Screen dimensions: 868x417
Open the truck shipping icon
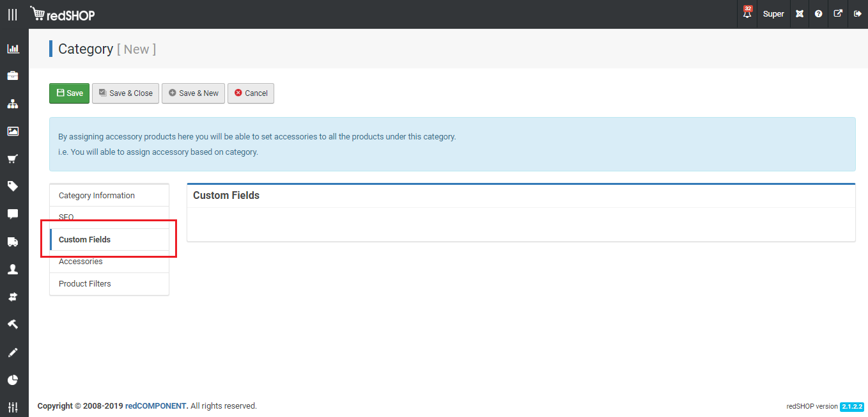point(13,242)
